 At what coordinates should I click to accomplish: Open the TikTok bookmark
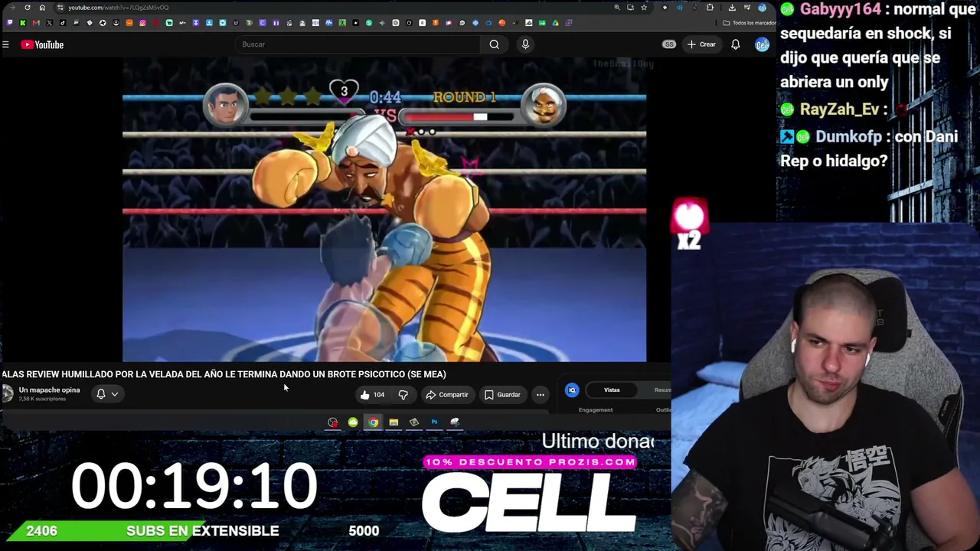[x=63, y=23]
